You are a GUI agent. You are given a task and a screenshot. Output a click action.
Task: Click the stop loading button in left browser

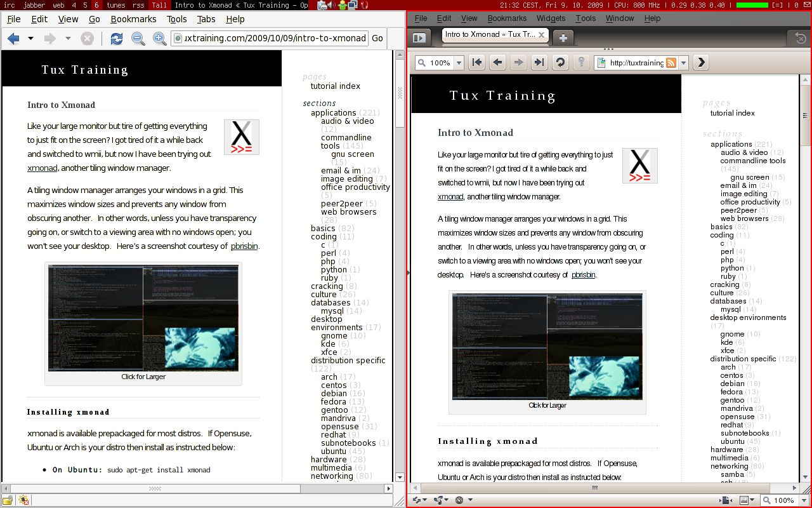(x=88, y=39)
